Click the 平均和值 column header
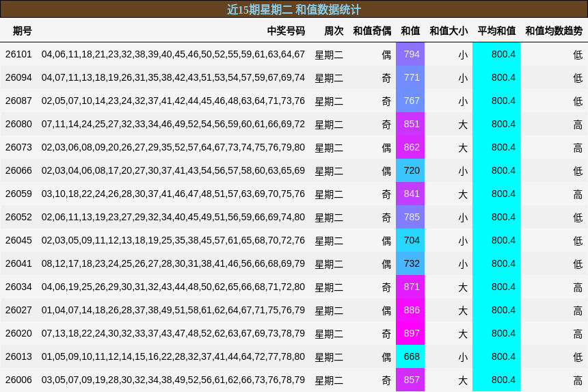Viewport: 588px width, 392px height. pyautogui.click(x=496, y=31)
